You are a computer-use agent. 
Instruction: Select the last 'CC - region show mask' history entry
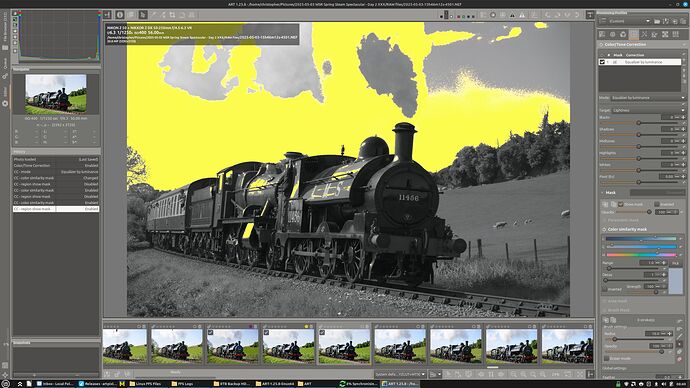click(56, 209)
